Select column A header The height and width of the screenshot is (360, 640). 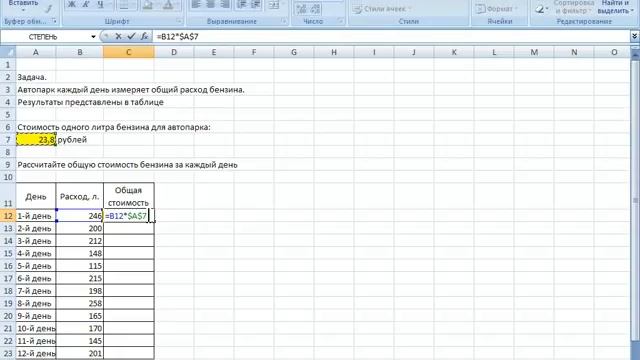(x=36, y=52)
